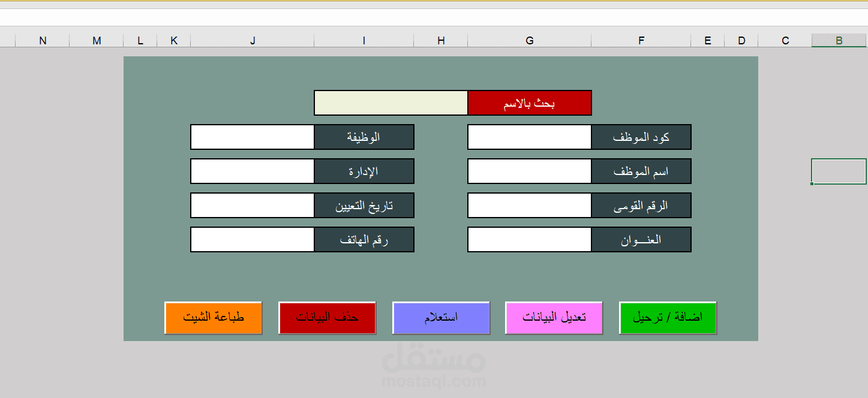Click the تاريخ التعيين input field
This screenshot has width=868, height=398.
pos(252,206)
